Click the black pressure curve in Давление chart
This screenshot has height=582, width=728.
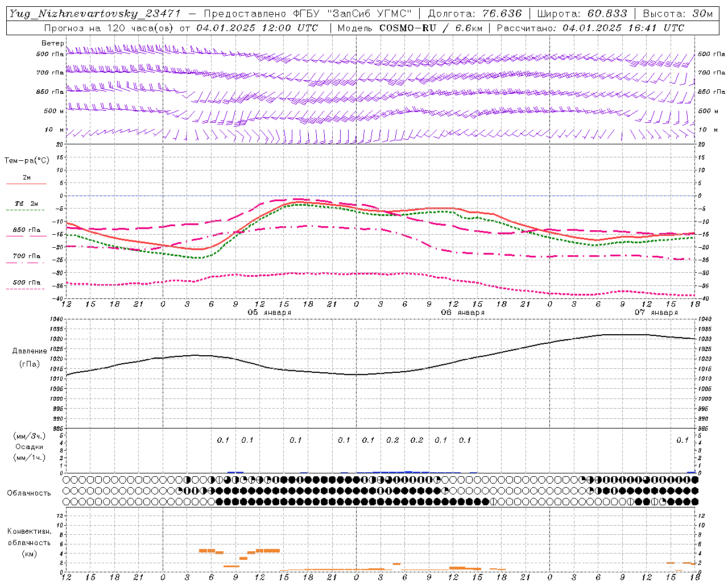381,373
